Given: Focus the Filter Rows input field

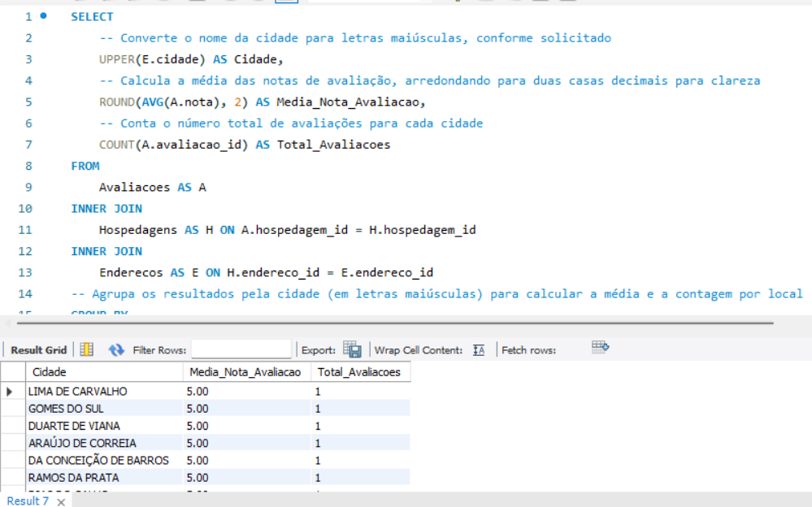Looking at the screenshot, I should click(241, 349).
